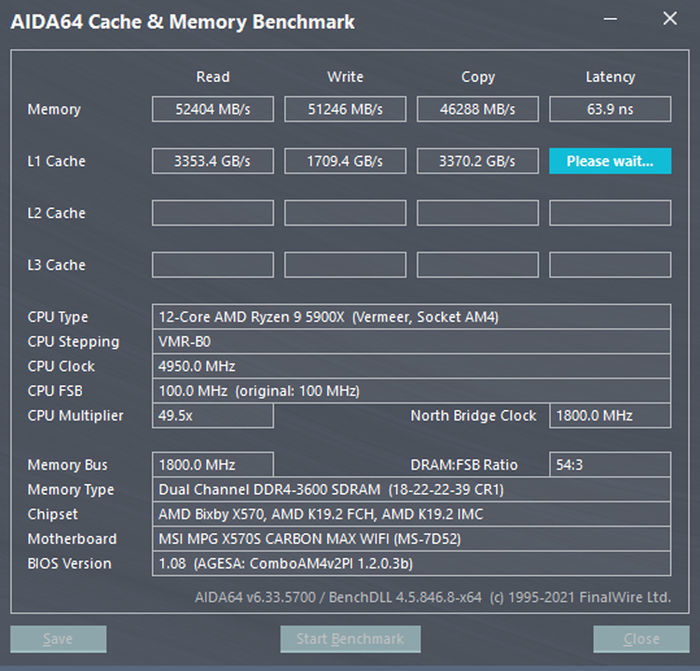
Task: Click the North Bridge Clock value 1800.0 MHz
Action: click(610, 416)
